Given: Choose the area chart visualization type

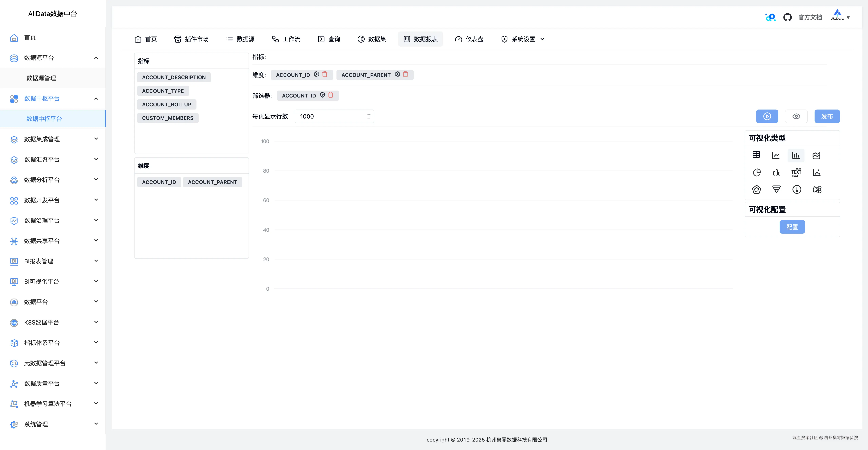Looking at the screenshot, I should click(x=816, y=155).
